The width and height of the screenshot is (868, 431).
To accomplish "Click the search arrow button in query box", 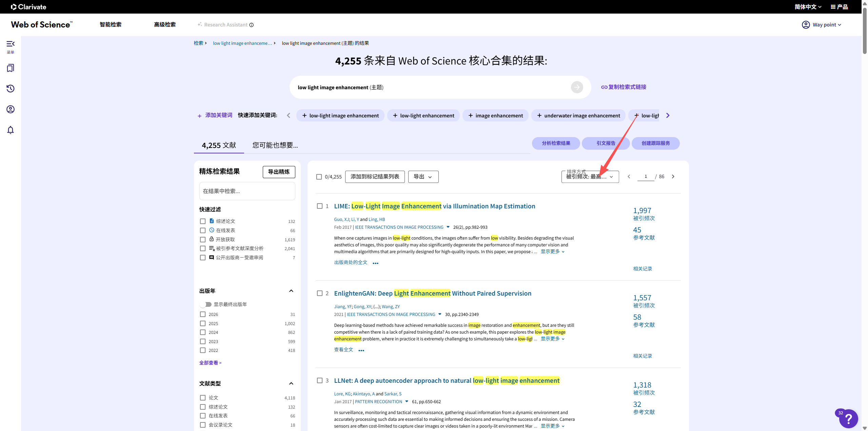I will pyautogui.click(x=577, y=87).
